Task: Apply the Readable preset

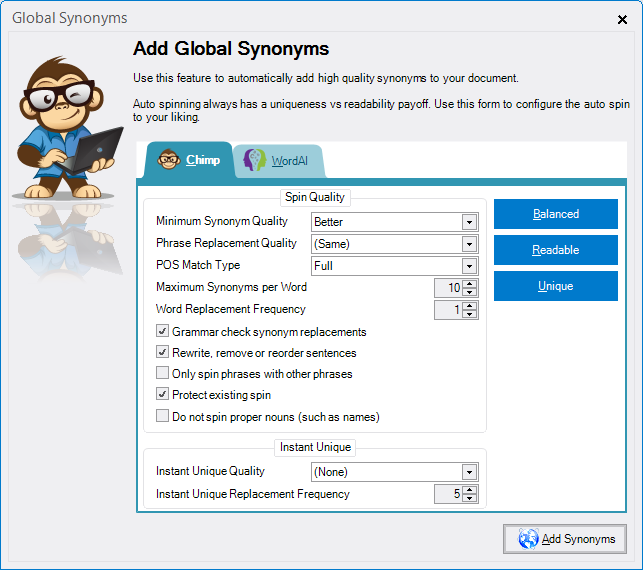Action: 556,250
